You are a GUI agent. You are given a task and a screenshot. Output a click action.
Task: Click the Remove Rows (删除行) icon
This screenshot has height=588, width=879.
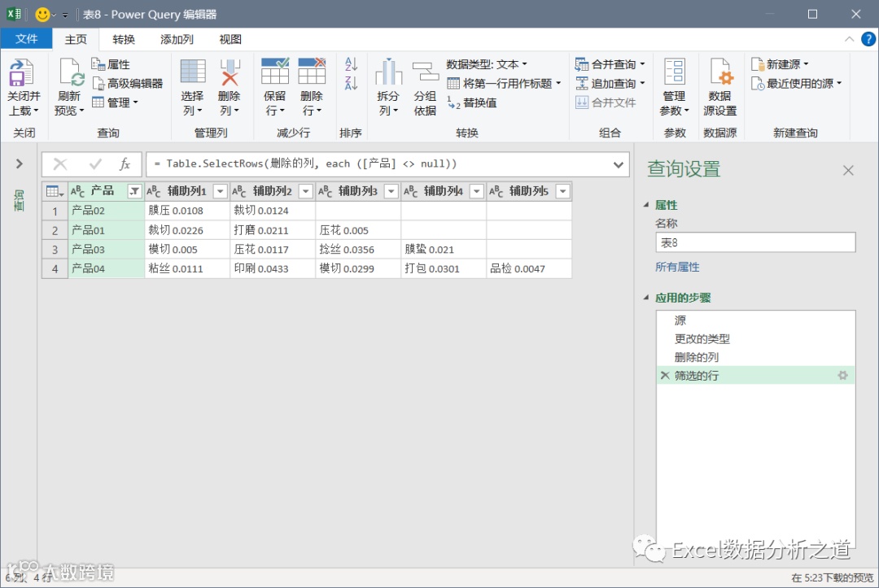pos(312,71)
